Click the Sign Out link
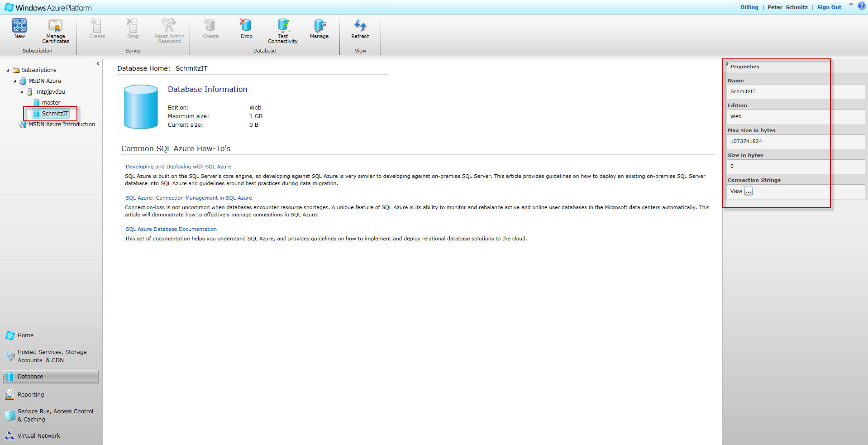The image size is (868, 445). (829, 7)
